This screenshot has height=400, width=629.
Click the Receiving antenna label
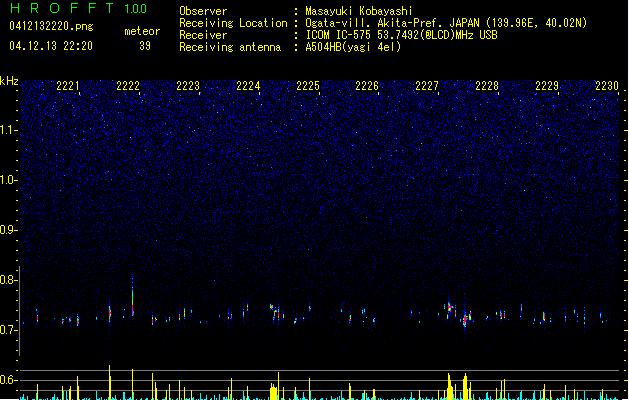pos(230,47)
